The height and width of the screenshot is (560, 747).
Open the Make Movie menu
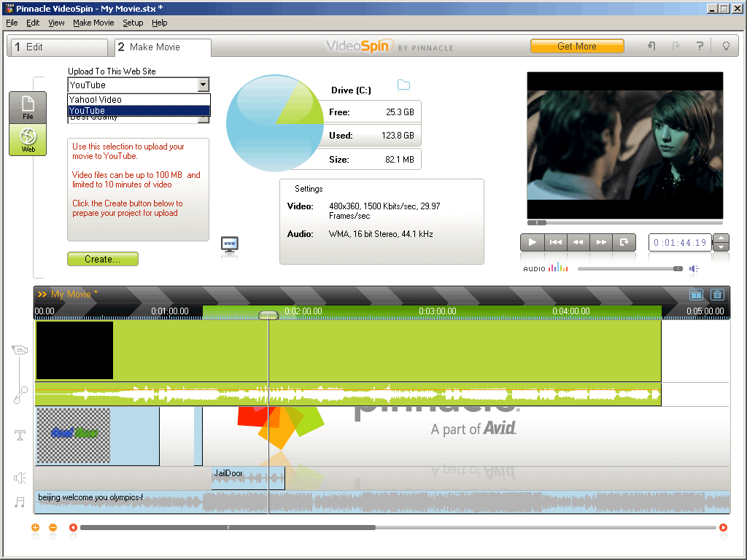click(93, 23)
